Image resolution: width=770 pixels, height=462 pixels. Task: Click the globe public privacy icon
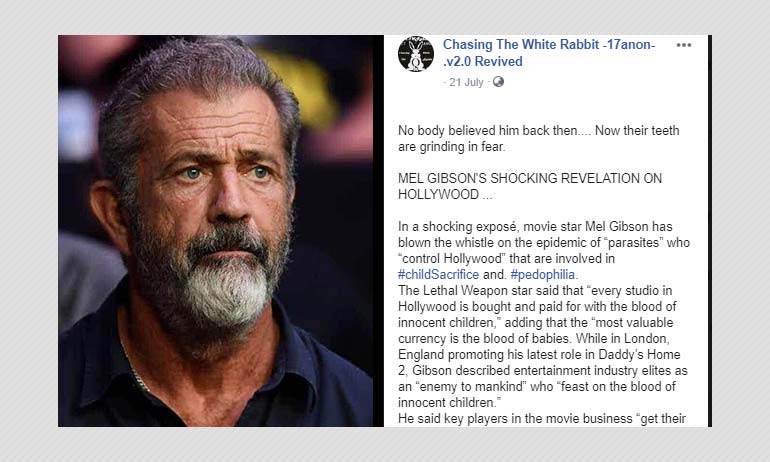pos(498,82)
